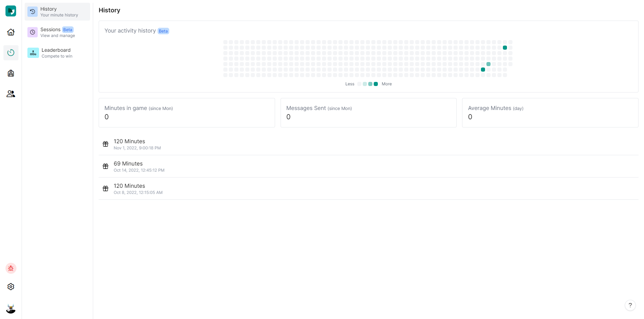644x319 pixels.
Task: Click the Beta badge near activity history
Action: [x=163, y=31]
